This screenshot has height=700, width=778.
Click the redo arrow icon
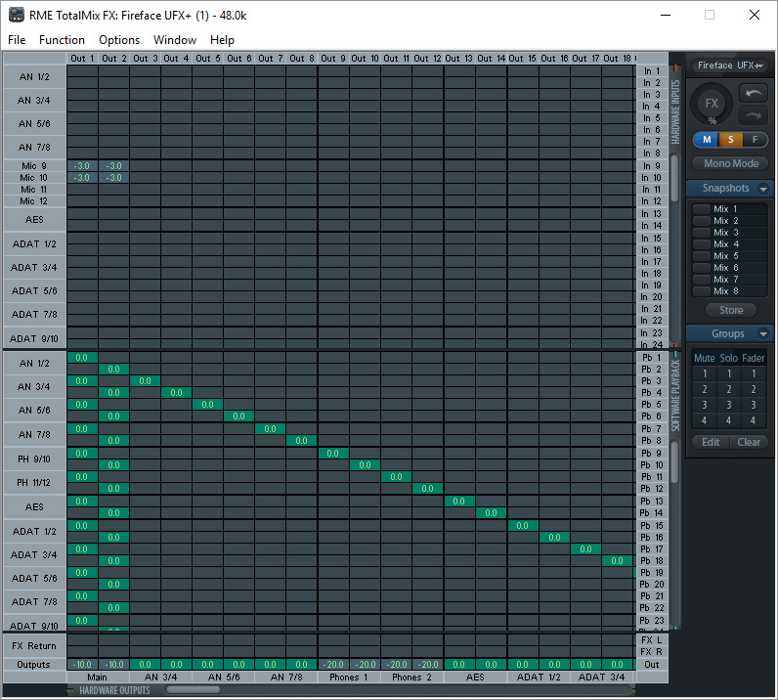(x=753, y=115)
